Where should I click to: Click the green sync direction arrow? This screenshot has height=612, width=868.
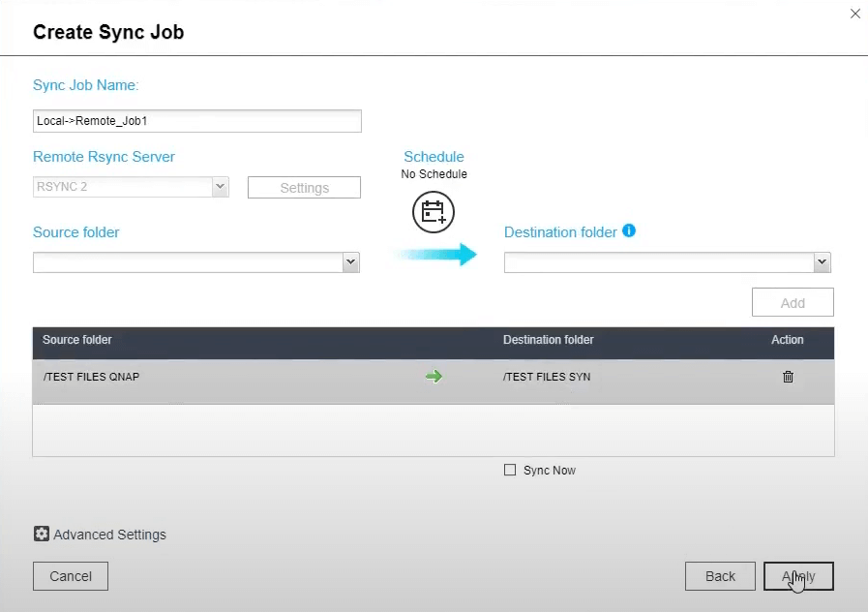(434, 377)
